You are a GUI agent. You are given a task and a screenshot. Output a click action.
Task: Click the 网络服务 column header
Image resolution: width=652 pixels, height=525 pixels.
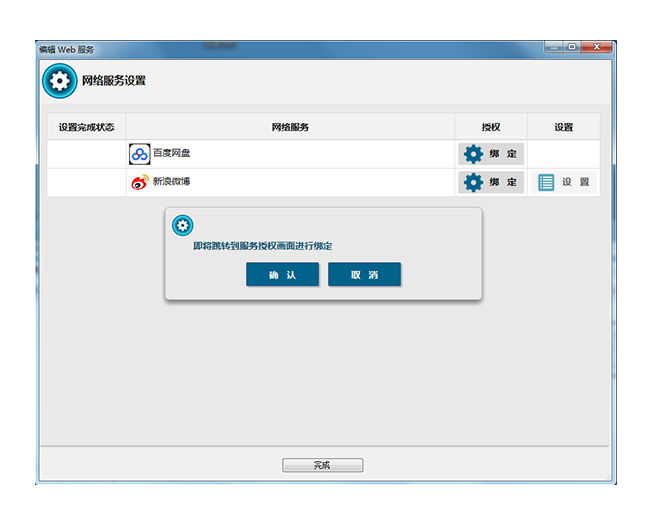pos(290,127)
